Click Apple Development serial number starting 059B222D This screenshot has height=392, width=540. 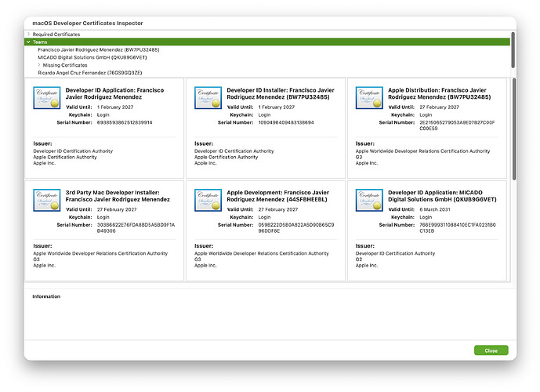coord(296,227)
